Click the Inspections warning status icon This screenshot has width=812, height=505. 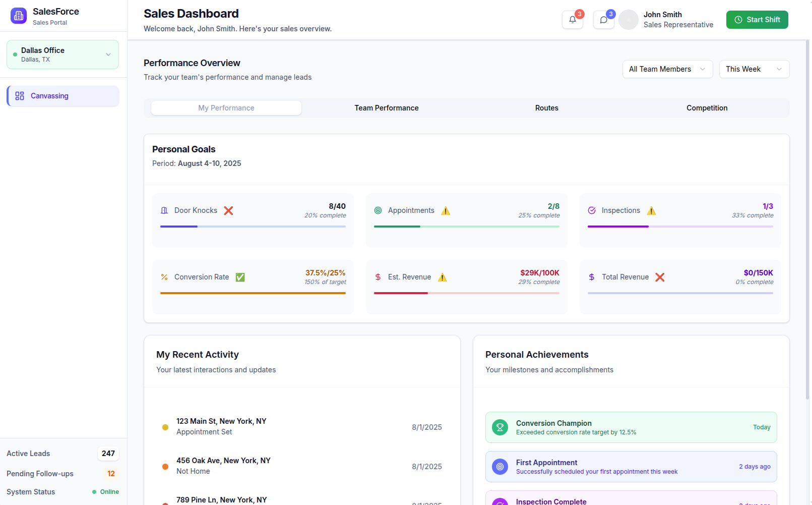(x=651, y=210)
